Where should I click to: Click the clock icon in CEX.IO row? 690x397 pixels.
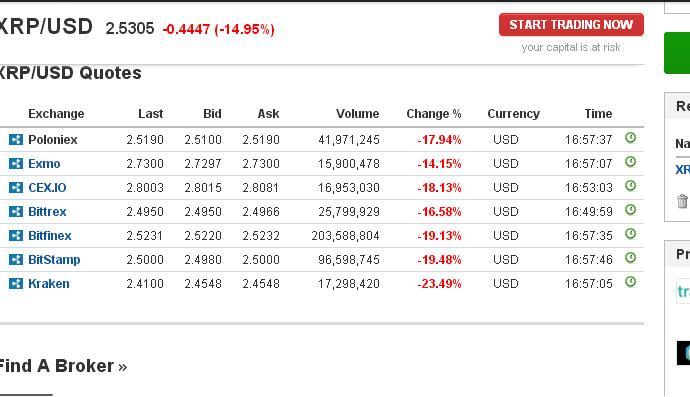pyautogui.click(x=630, y=186)
